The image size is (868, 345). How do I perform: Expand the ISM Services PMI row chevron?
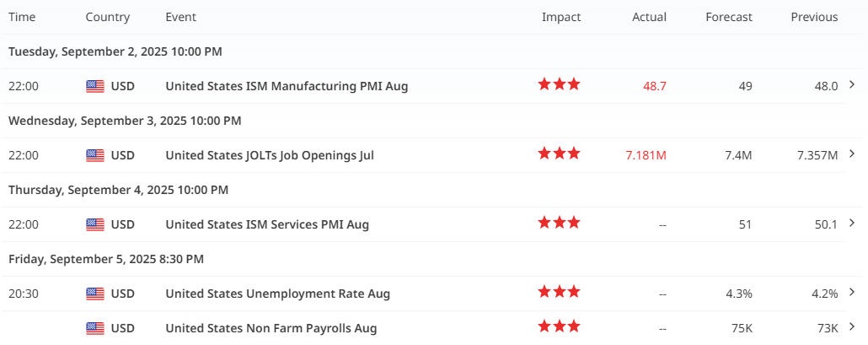(852, 223)
